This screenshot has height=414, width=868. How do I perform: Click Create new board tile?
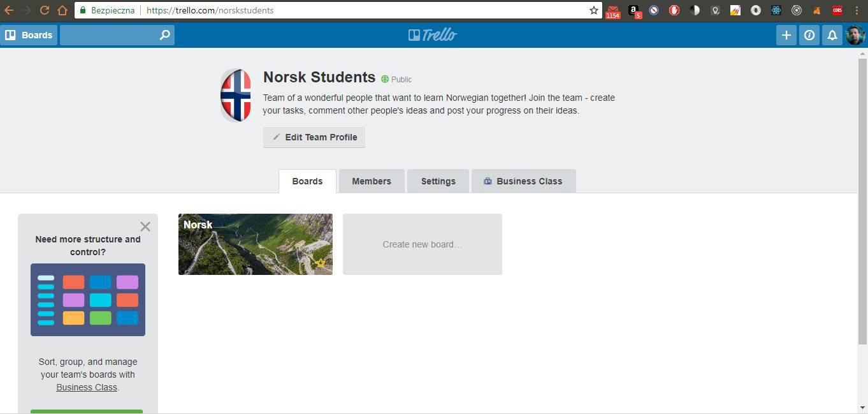423,244
